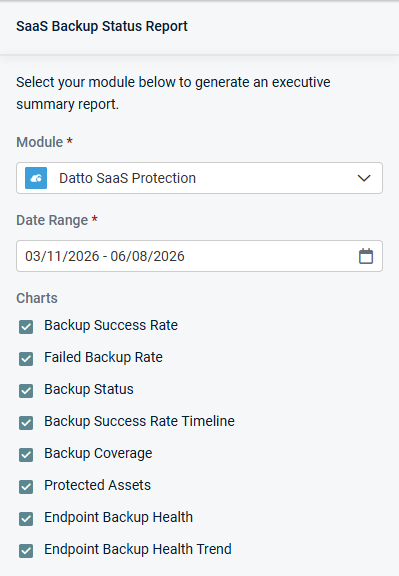Toggle the Endpoint Backup Health Trend checkbox
The height and width of the screenshot is (576, 399).
tap(26, 550)
